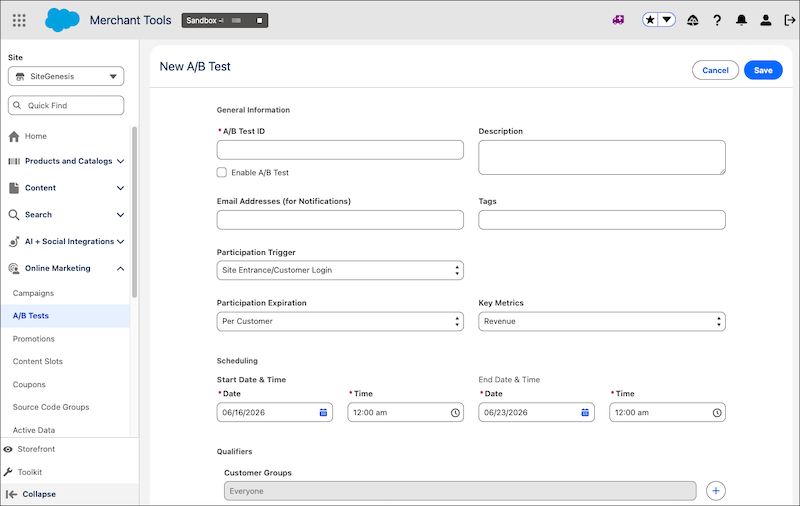
Task: Click the Collapse arrow icon
Action: 11,494
